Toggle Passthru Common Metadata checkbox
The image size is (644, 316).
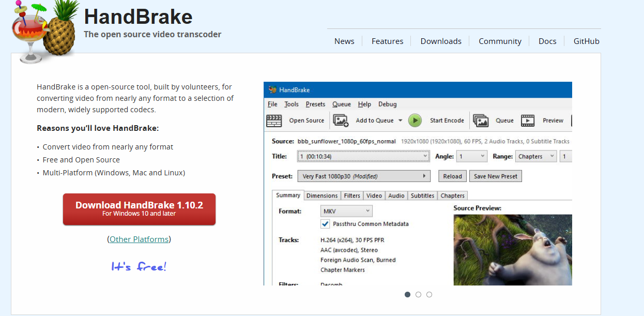click(x=325, y=224)
